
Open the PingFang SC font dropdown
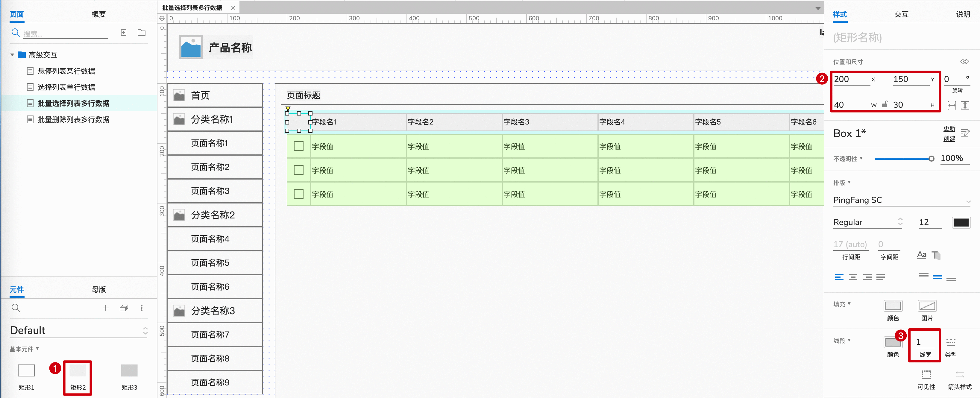pos(902,200)
